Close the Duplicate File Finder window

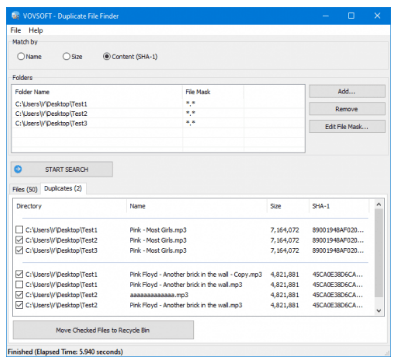click(x=377, y=16)
